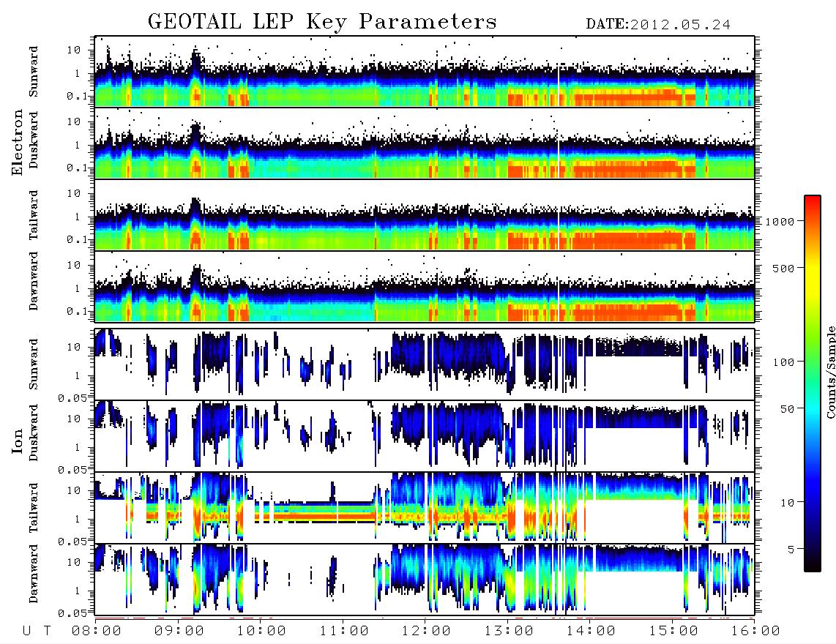Click the 13:00 time axis label
836x644 pixels.
pos(509,632)
